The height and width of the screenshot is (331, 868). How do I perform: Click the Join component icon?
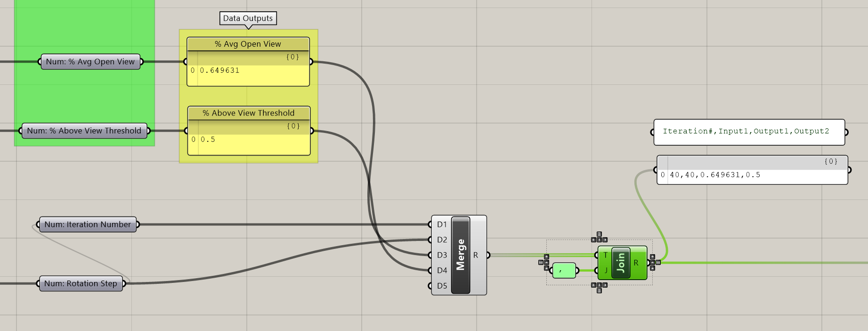click(x=621, y=263)
